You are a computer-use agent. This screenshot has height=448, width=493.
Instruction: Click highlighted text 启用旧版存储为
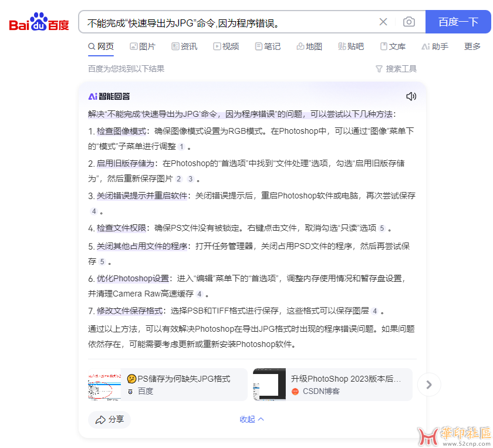click(x=126, y=164)
